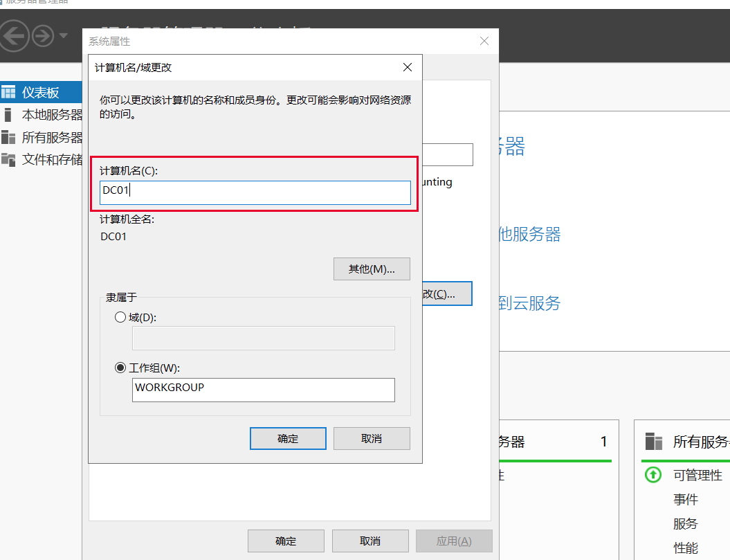
Task: Click the 计算机名 input field
Action: point(255,193)
